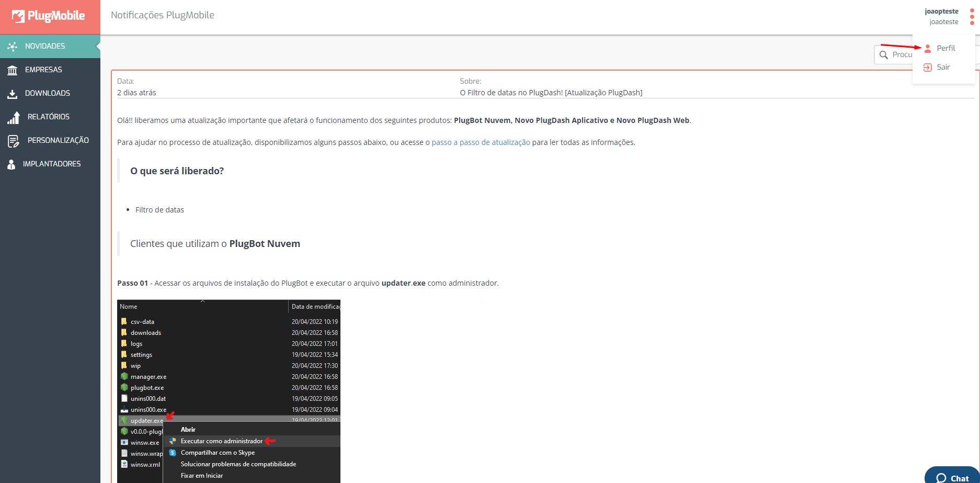Click the three-dot user menu icon
The width and height of the screenshot is (980, 483).
[972, 16]
